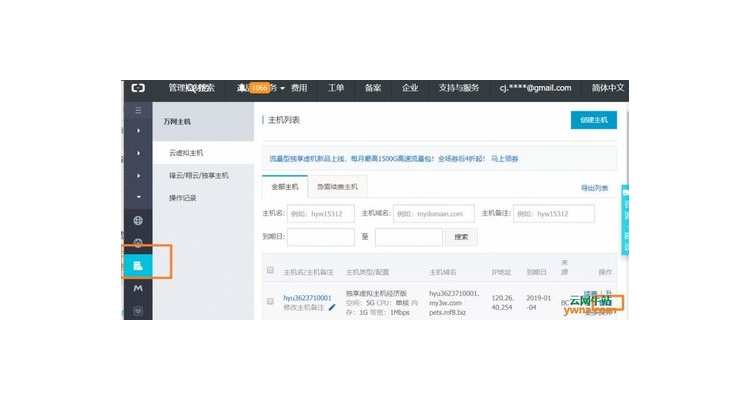Click the bottom shield icon in sidebar
Screen dimensions: 750x400
click(138, 311)
